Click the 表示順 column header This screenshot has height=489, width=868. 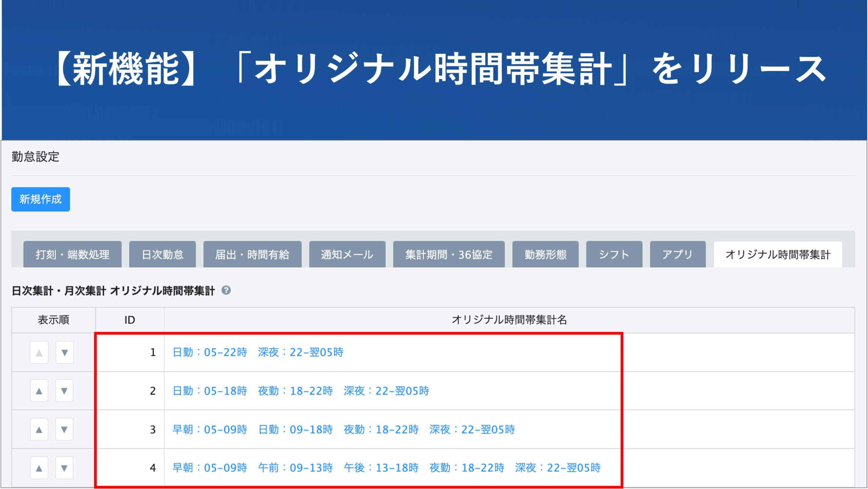click(x=54, y=320)
